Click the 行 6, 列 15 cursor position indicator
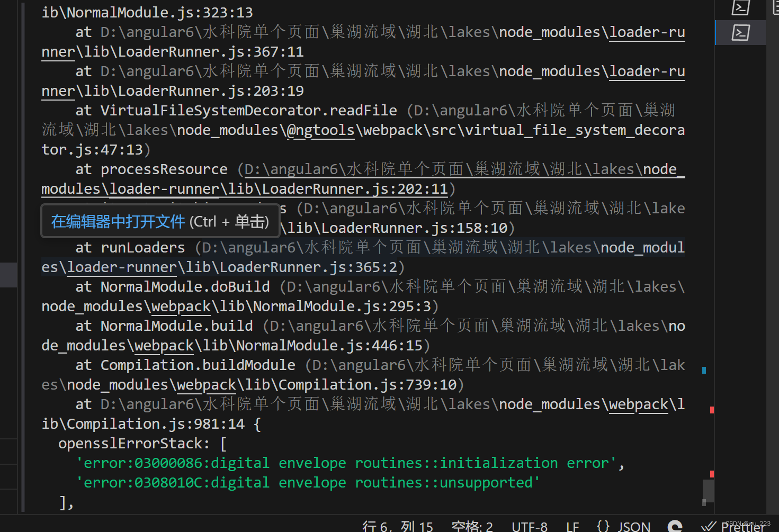 pyautogui.click(x=398, y=526)
